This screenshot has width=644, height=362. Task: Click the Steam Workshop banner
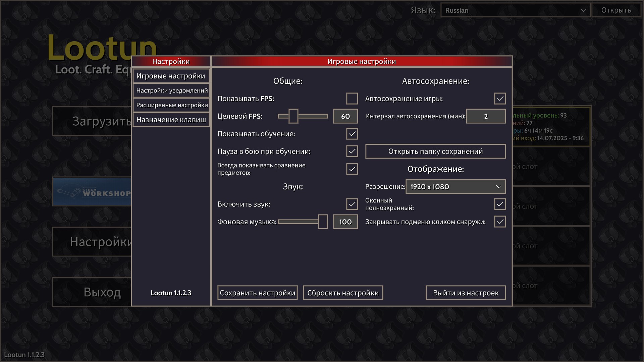92,191
